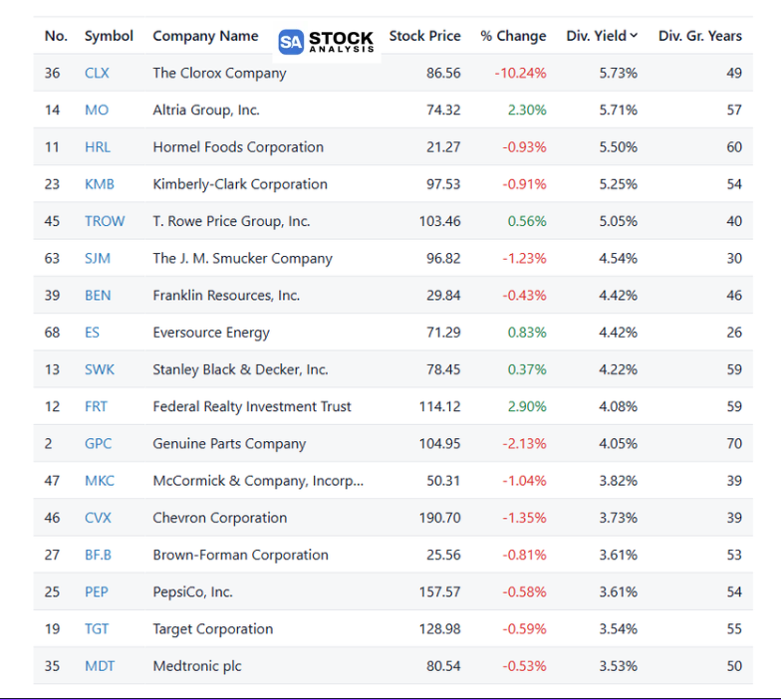The image size is (781, 700).
Task: Open the BF.B ticker link
Action: click(x=98, y=556)
